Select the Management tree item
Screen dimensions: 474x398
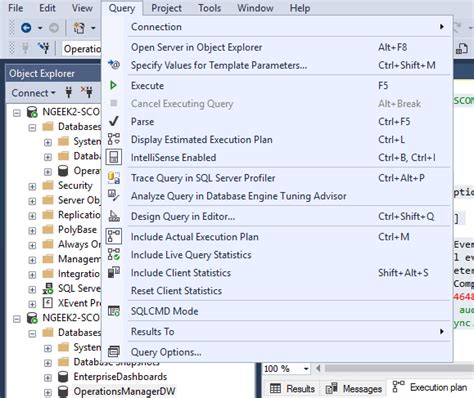click(x=79, y=259)
